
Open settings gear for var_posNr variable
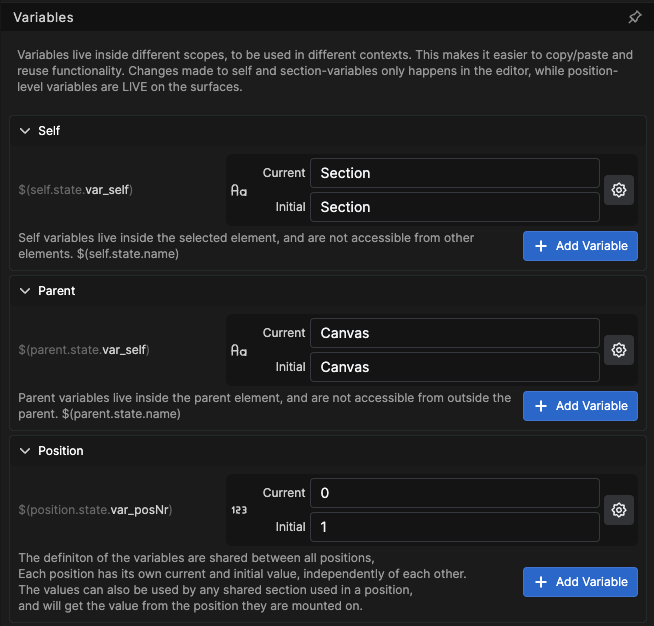tap(619, 510)
